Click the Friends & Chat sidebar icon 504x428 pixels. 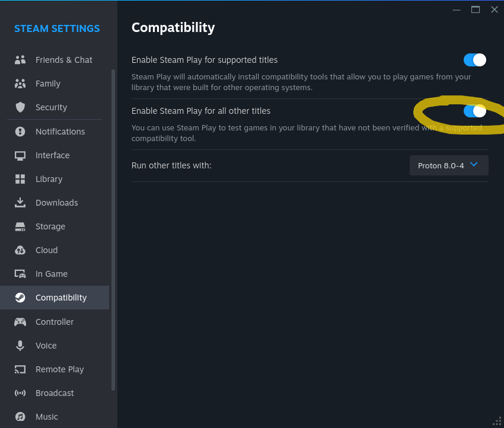(x=20, y=59)
